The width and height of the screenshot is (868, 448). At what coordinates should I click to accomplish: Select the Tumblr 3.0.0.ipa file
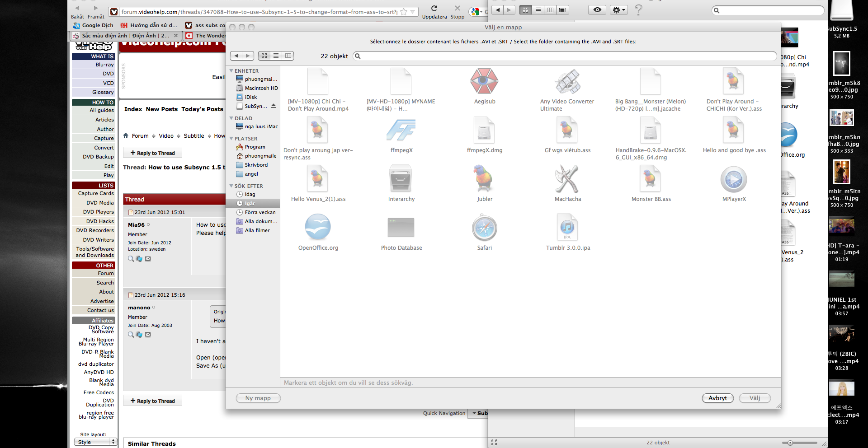(x=567, y=228)
